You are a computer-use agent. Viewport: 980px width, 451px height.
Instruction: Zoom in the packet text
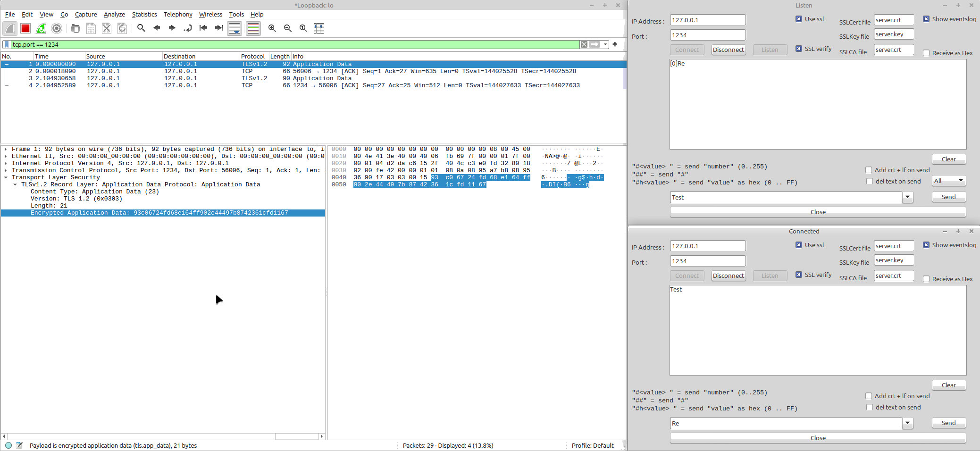[272, 28]
